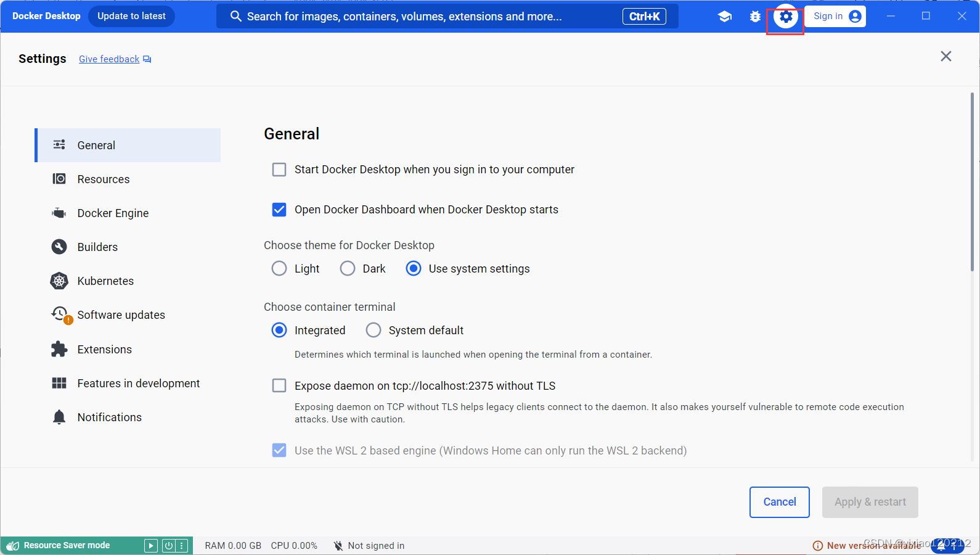Select the Light theme radio button
The image size is (980, 555).
tap(279, 268)
